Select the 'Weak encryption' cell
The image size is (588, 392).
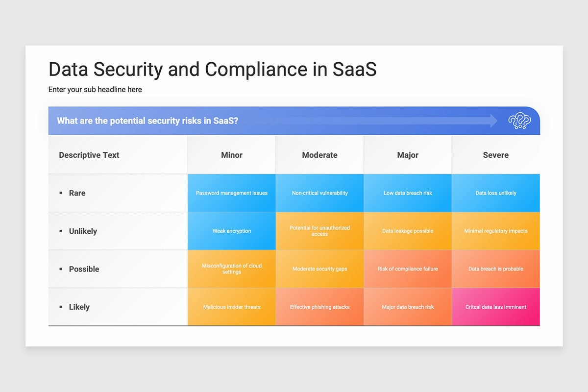(x=231, y=231)
